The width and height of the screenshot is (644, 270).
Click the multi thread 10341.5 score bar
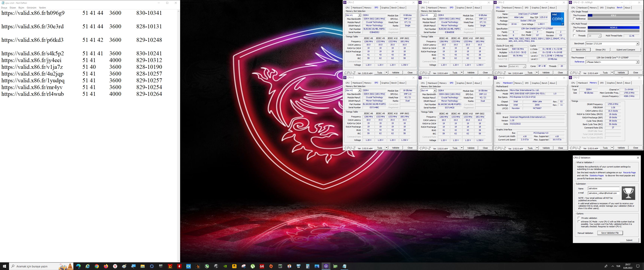(x=613, y=28)
